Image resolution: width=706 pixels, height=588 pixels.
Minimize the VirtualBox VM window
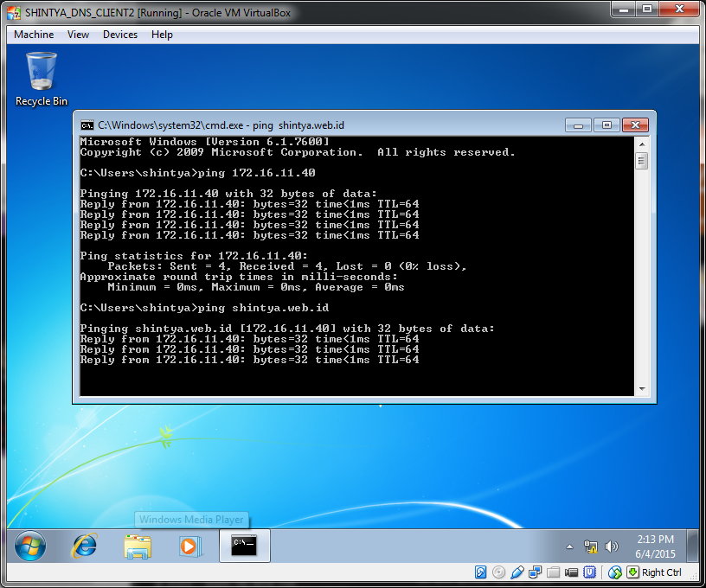point(623,9)
